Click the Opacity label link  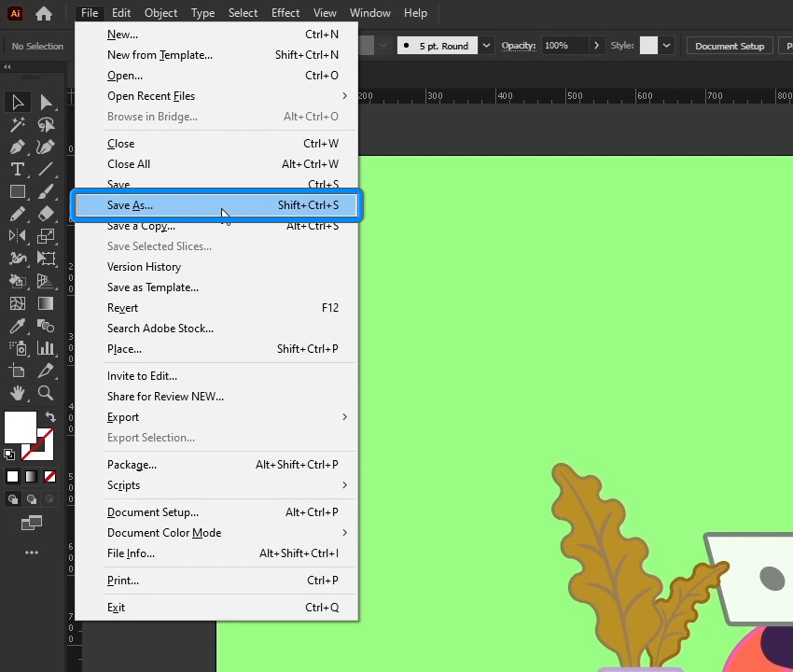point(519,46)
